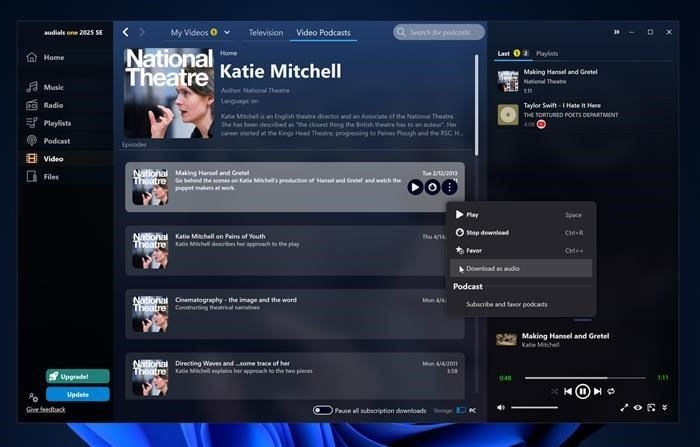This screenshot has width=700, height=447.
Task: Open the Last tab in right panel
Action: (504, 54)
